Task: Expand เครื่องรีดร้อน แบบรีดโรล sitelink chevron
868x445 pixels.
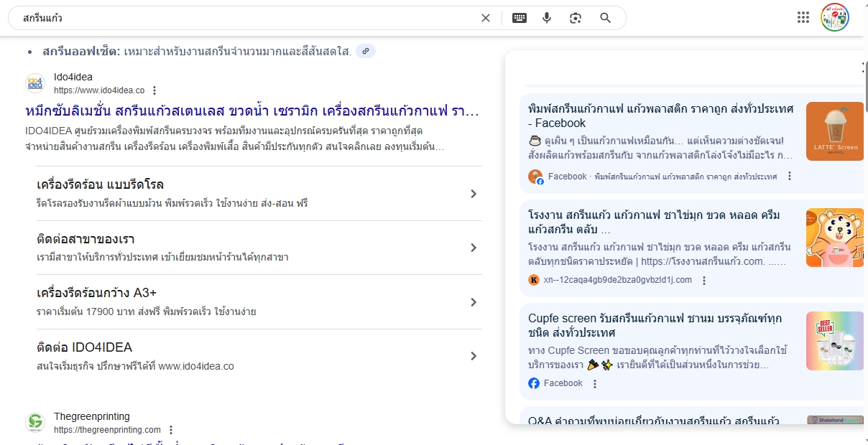Action: (474, 194)
